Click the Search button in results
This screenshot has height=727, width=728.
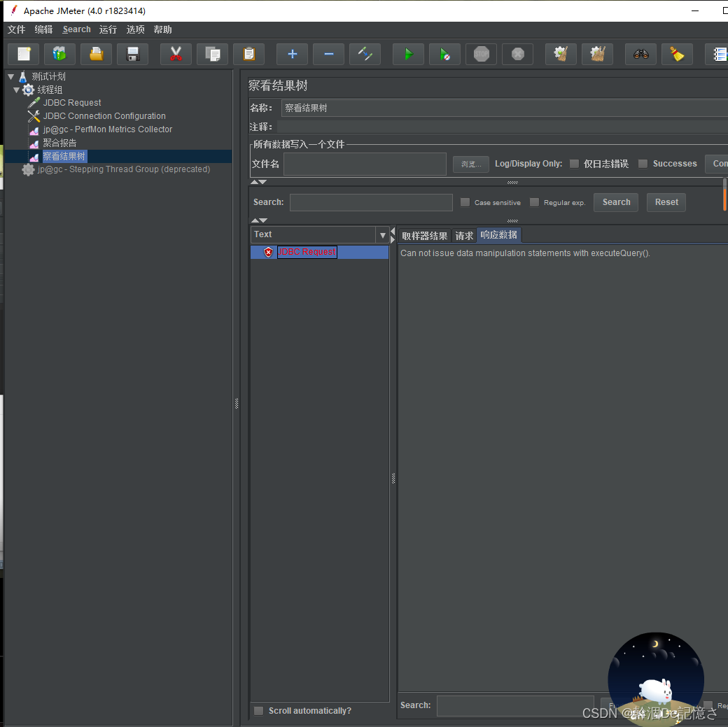click(616, 202)
